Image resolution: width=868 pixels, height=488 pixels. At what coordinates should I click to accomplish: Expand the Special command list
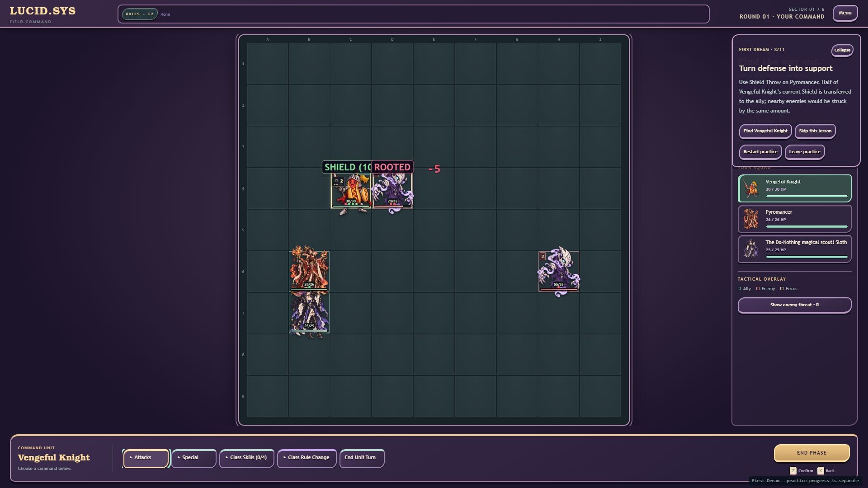(x=193, y=458)
